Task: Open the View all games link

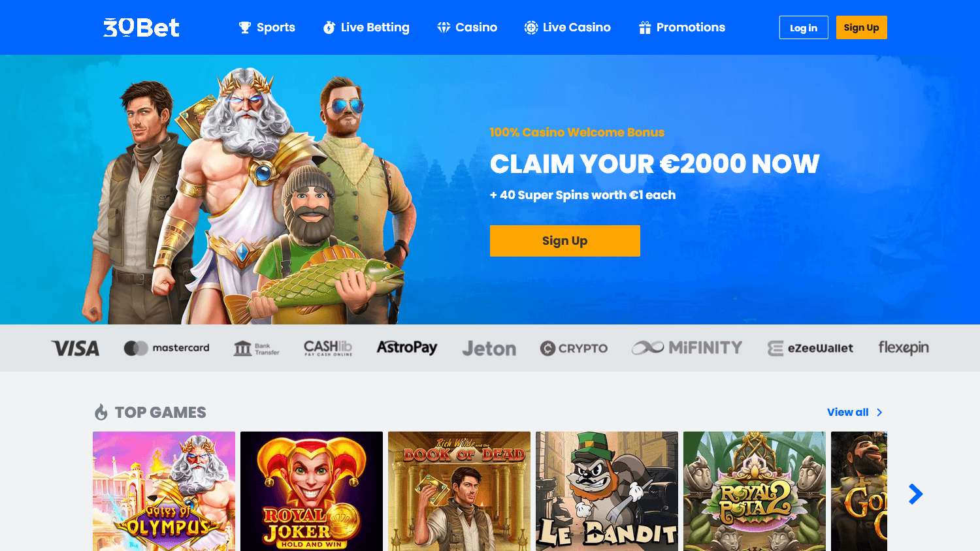Action: pos(855,413)
